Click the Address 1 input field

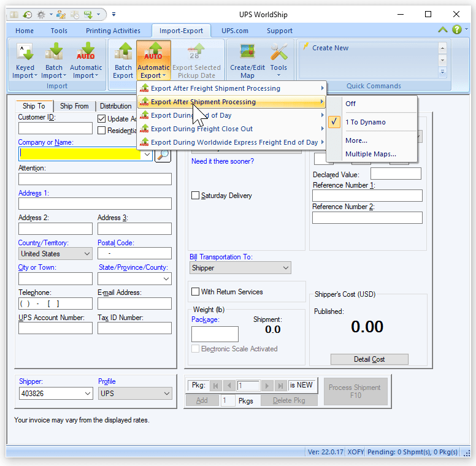(x=94, y=204)
